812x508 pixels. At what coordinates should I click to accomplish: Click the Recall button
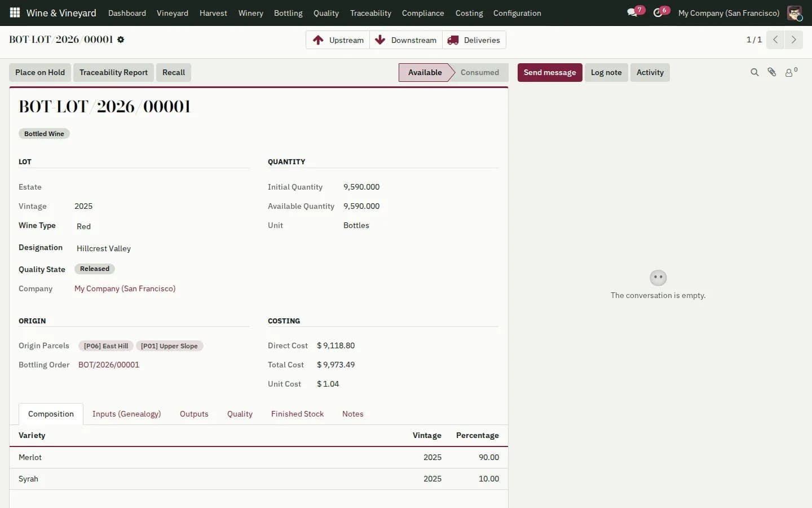(x=174, y=72)
